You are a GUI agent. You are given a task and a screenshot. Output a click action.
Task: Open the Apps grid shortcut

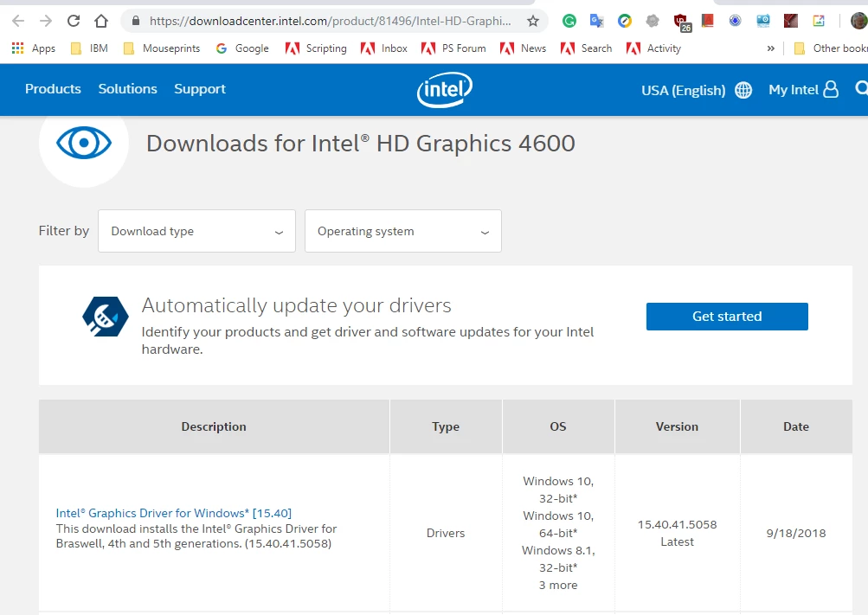[x=33, y=48]
